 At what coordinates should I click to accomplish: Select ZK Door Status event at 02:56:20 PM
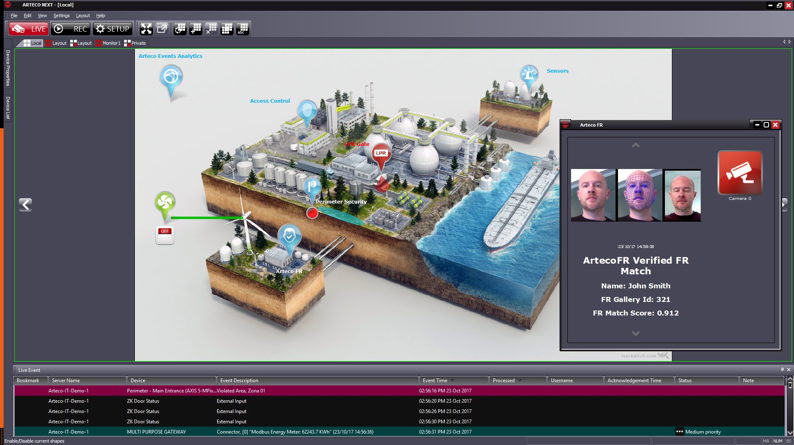400,401
